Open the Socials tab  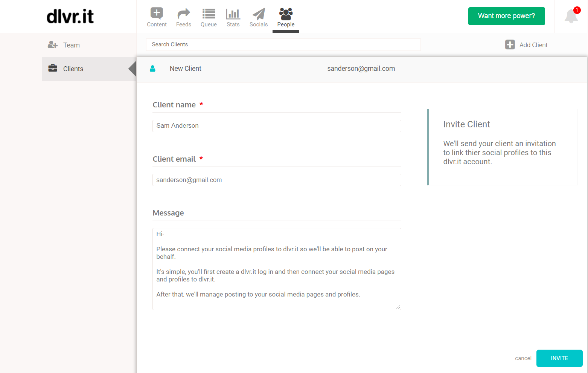[x=259, y=17]
